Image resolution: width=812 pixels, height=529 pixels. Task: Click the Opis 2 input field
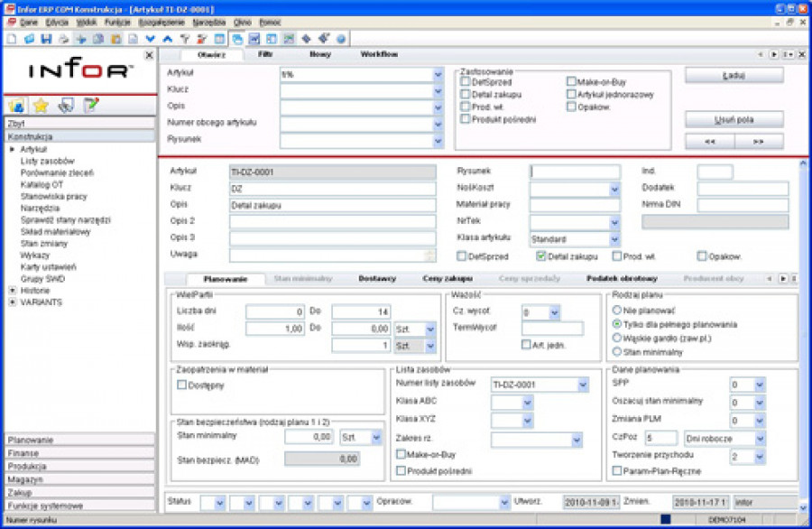pos(332,222)
